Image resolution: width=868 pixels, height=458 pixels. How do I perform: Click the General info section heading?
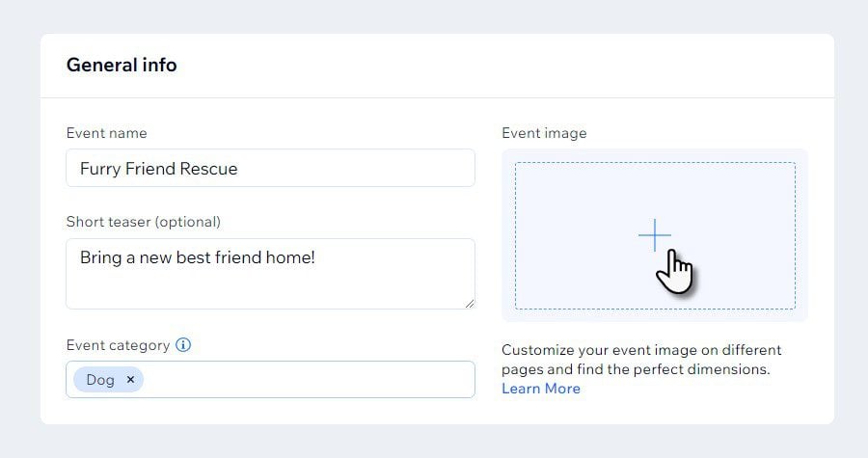pos(122,66)
